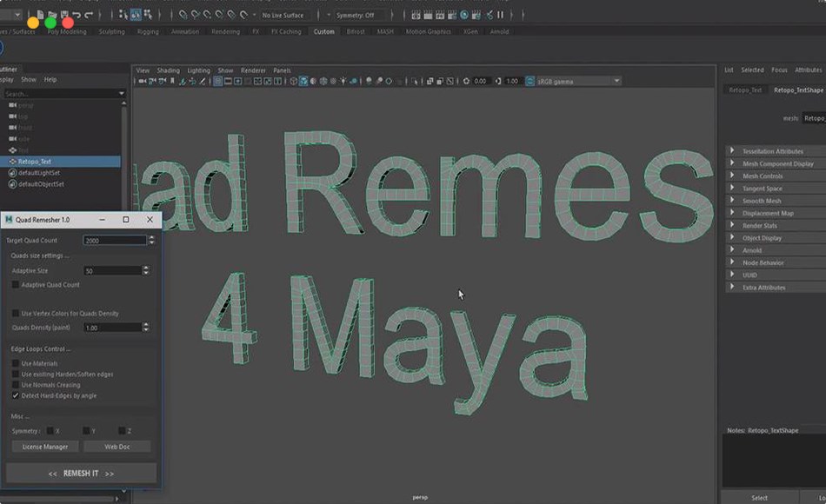
Task: Open the License Manager
Action: tap(45, 447)
